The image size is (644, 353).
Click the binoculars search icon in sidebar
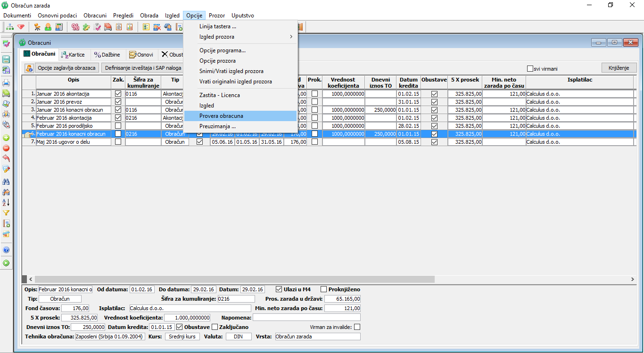pos(6,181)
